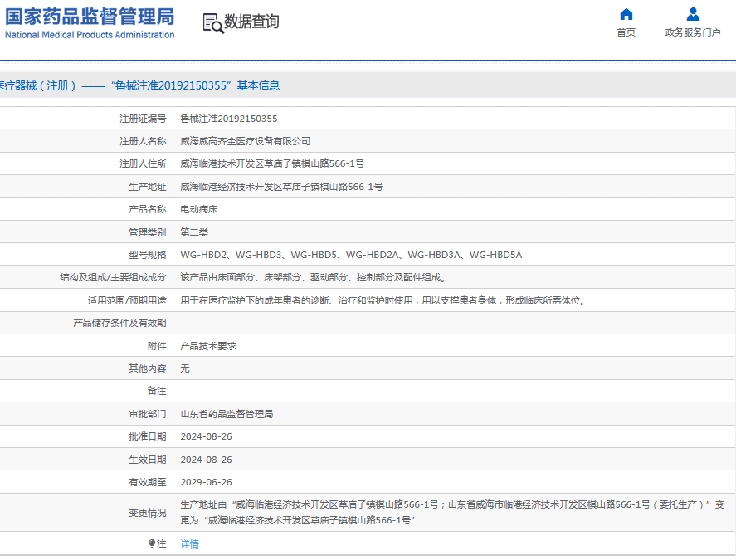The image size is (736, 560).
Task: Click the 变更情况 label
Action: click(148, 513)
